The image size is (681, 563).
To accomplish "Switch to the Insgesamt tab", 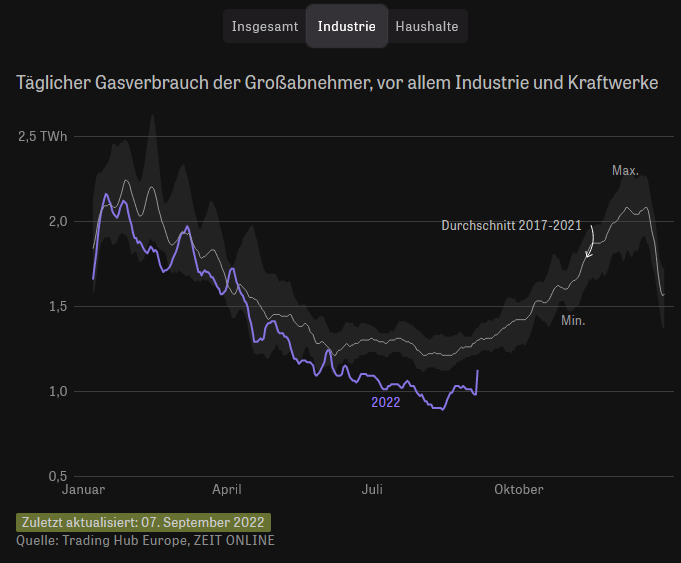I will point(264,26).
